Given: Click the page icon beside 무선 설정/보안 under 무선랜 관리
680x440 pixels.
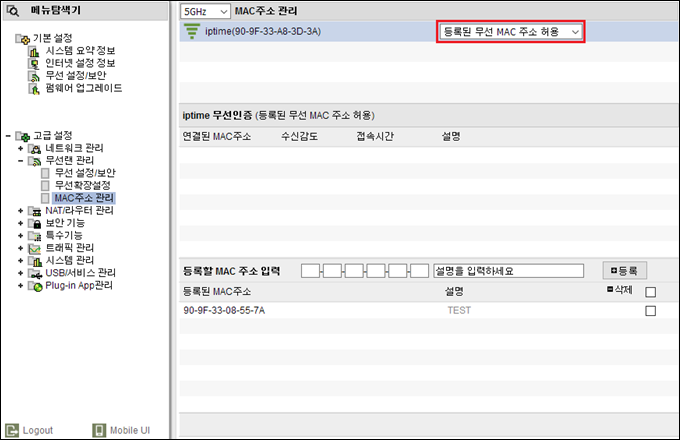Looking at the screenshot, I should [x=45, y=173].
